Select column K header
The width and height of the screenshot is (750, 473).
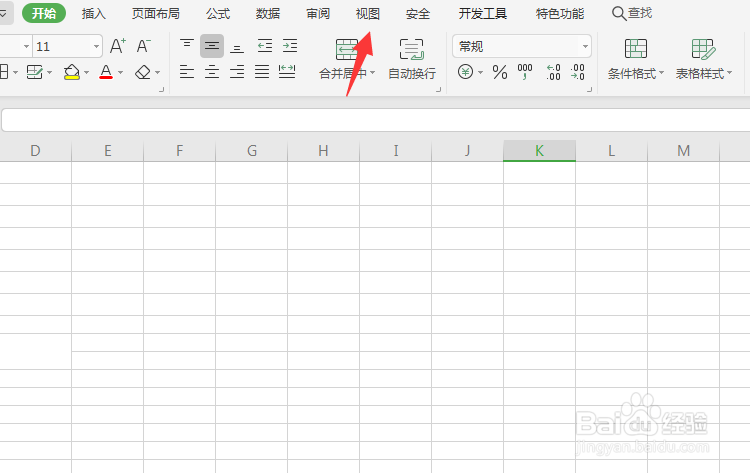(x=539, y=151)
